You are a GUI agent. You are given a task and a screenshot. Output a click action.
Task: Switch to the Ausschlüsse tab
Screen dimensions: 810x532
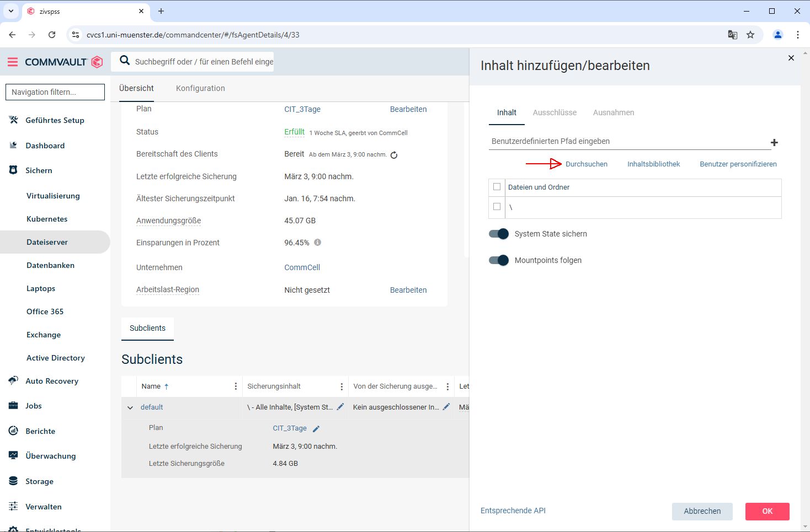(554, 112)
